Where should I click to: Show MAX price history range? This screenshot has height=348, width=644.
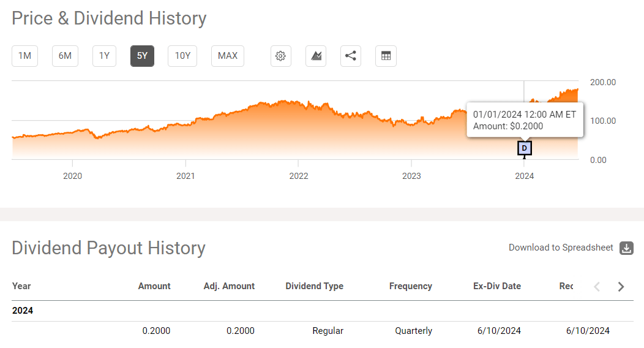228,56
